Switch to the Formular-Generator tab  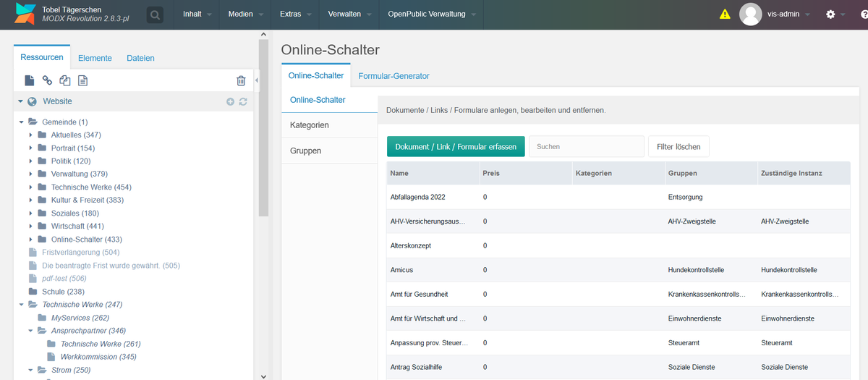point(393,76)
